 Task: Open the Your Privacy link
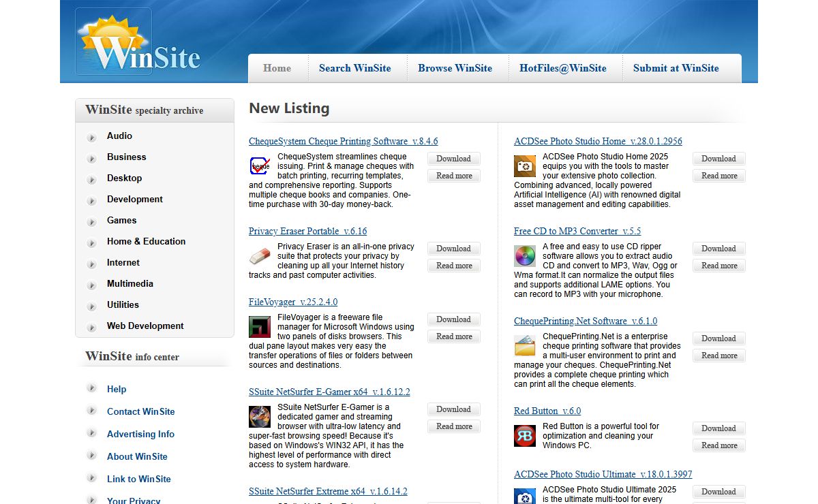(134, 501)
